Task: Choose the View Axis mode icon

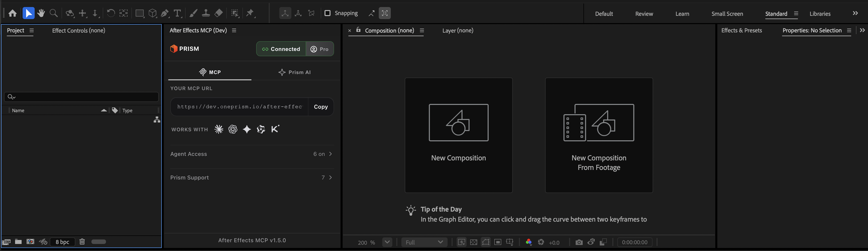Action: (311, 14)
